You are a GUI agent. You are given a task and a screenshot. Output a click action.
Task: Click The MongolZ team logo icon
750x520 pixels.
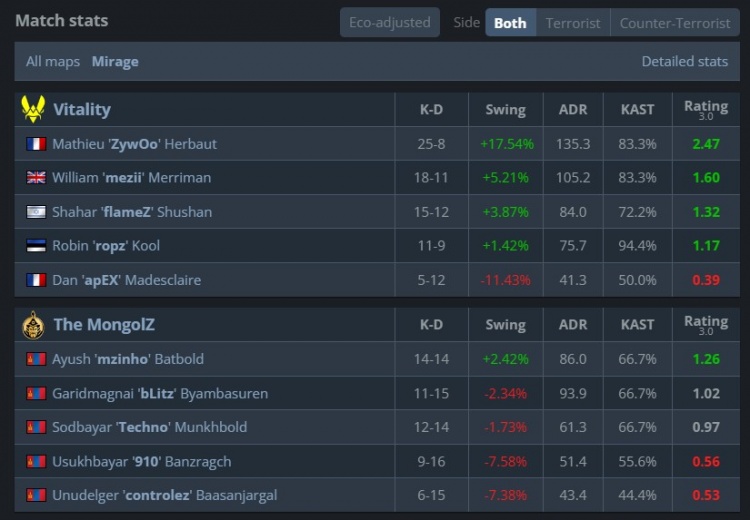(x=33, y=324)
